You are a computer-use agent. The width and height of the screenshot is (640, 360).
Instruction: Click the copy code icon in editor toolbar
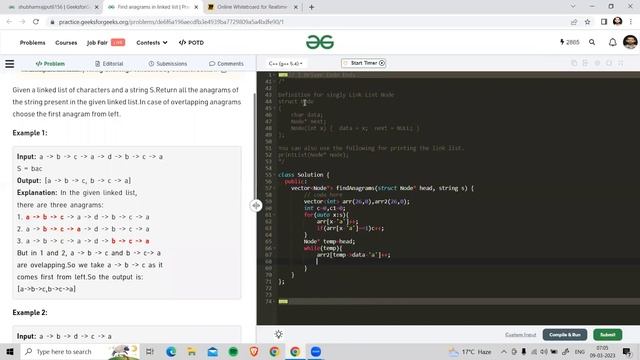click(574, 63)
